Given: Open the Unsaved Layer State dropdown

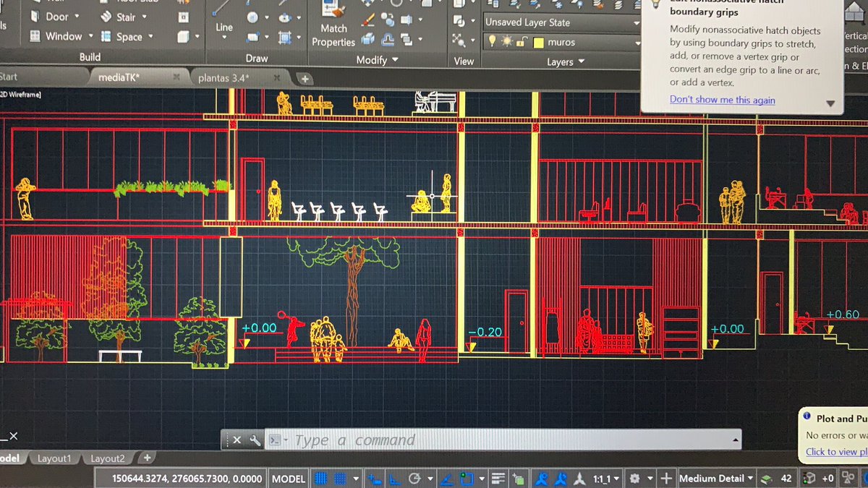Looking at the screenshot, I should coord(562,22).
